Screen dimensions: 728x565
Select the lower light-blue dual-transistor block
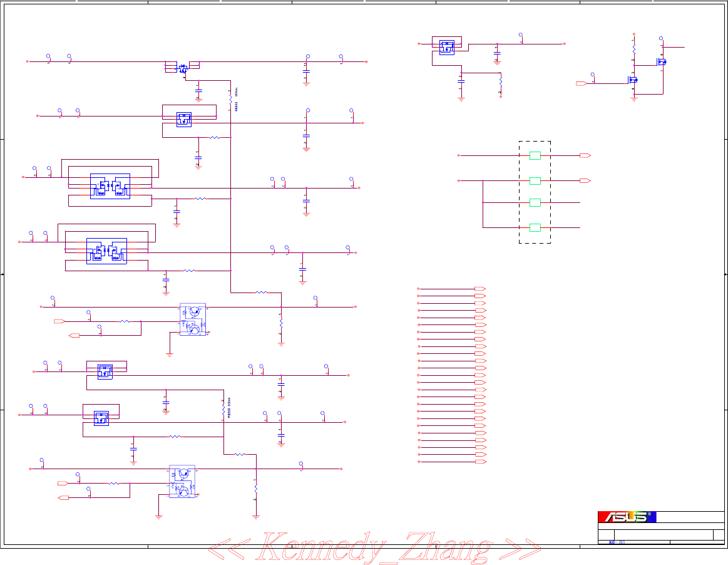pyautogui.click(x=182, y=481)
